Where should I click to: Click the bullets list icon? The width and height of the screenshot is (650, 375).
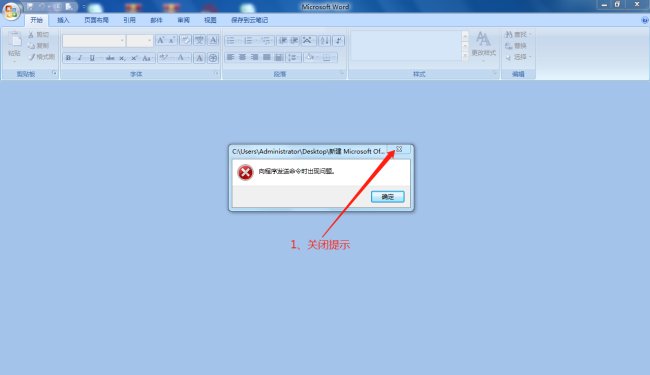click(x=231, y=40)
